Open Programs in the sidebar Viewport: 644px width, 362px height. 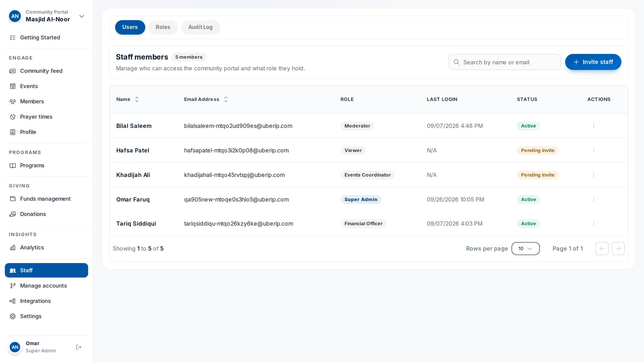pos(46,165)
